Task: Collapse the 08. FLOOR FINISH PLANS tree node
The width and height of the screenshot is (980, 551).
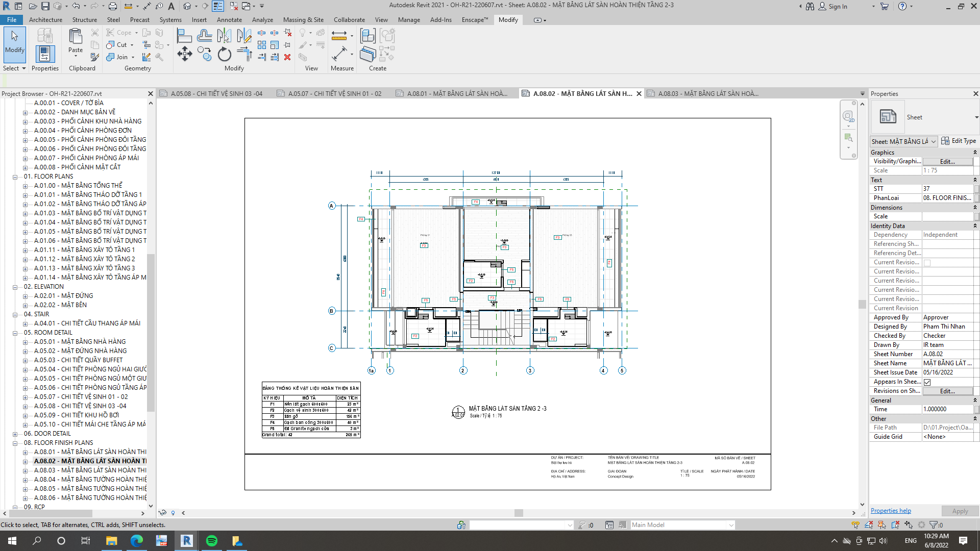Action: click(15, 443)
